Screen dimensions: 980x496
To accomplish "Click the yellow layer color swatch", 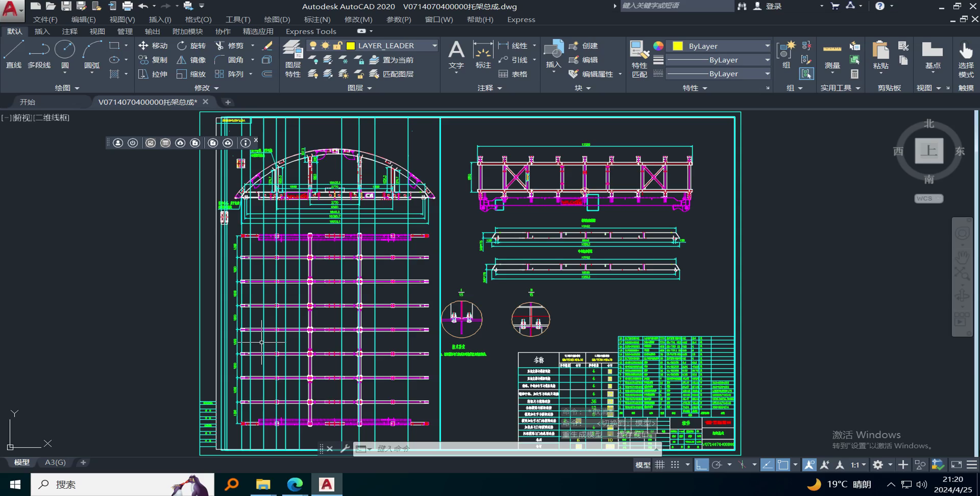I will point(351,45).
